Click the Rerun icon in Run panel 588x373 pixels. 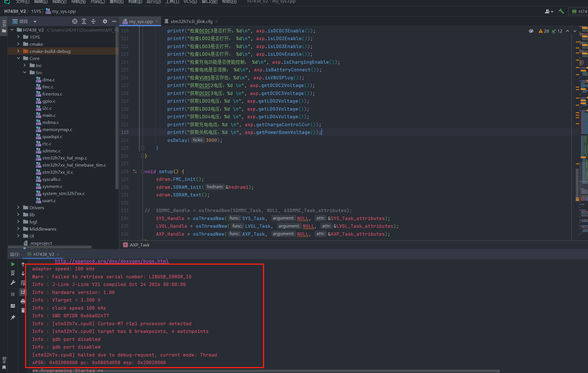pyautogui.click(x=13, y=273)
